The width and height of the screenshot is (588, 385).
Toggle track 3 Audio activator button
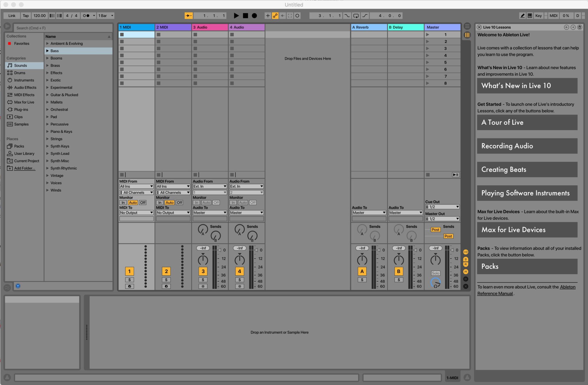(x=203, y=271)
